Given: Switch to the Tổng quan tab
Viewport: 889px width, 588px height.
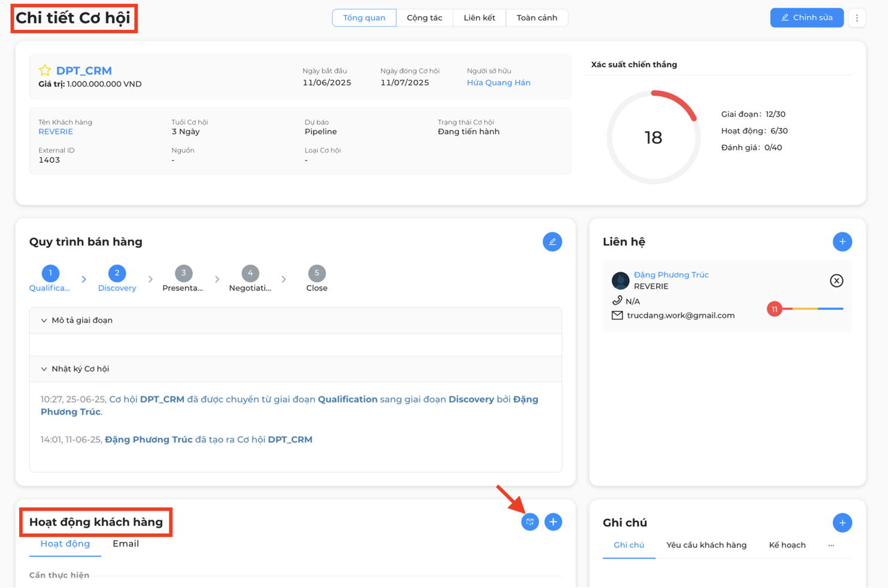Looking at the screenshot, I should (364, 18).
